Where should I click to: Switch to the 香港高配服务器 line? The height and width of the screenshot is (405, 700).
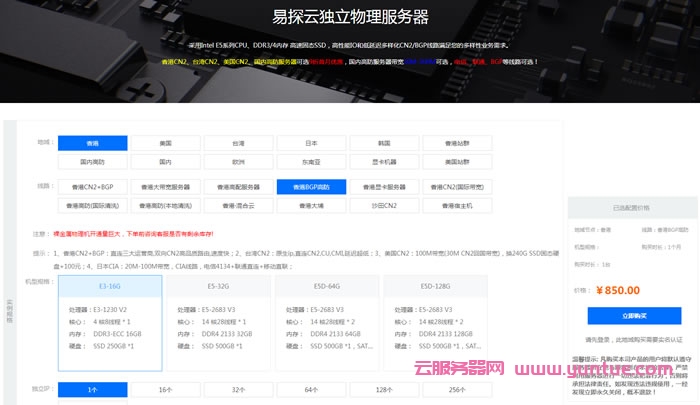238,187
